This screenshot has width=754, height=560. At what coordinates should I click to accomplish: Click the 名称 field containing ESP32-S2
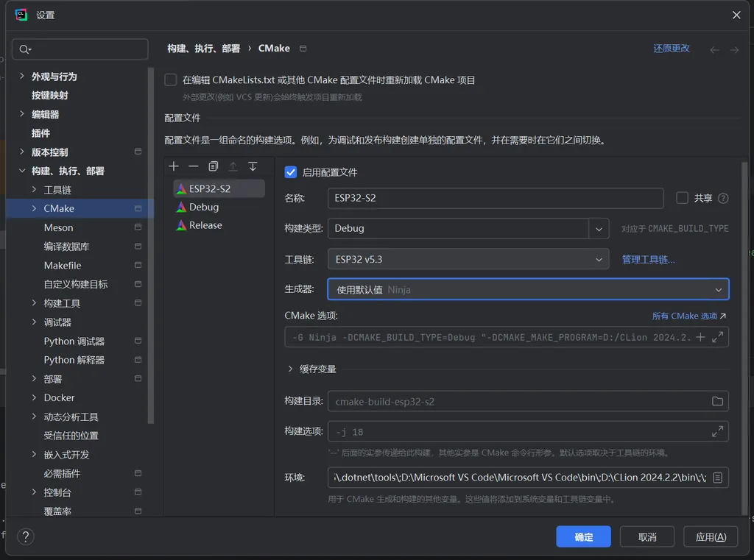tap(496, 198)
